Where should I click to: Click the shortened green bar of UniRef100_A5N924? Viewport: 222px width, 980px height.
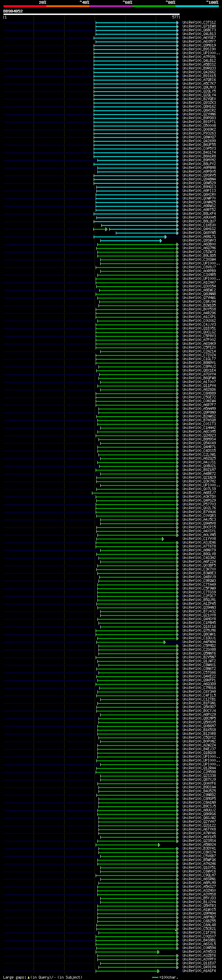click(x=128, y=845)
